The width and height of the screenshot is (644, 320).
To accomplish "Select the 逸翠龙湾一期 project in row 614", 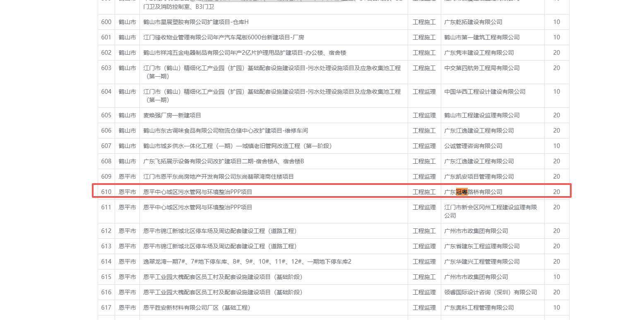I will tap(247, 262).
